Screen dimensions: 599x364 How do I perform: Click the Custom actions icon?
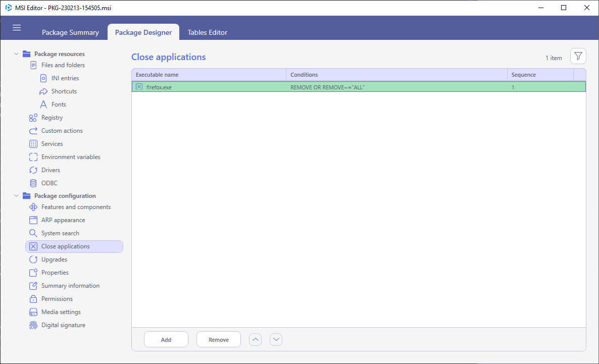tap(33, 131)
